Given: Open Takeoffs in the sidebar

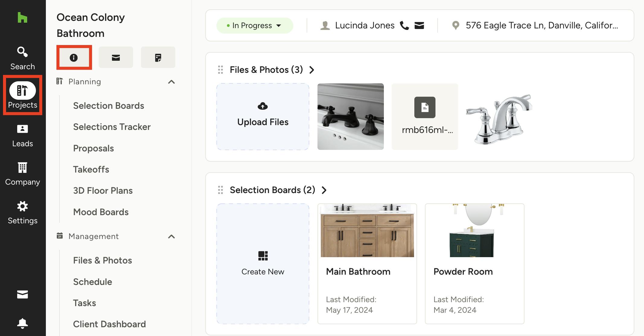Looking at the screenshot, I should point(91,170).
